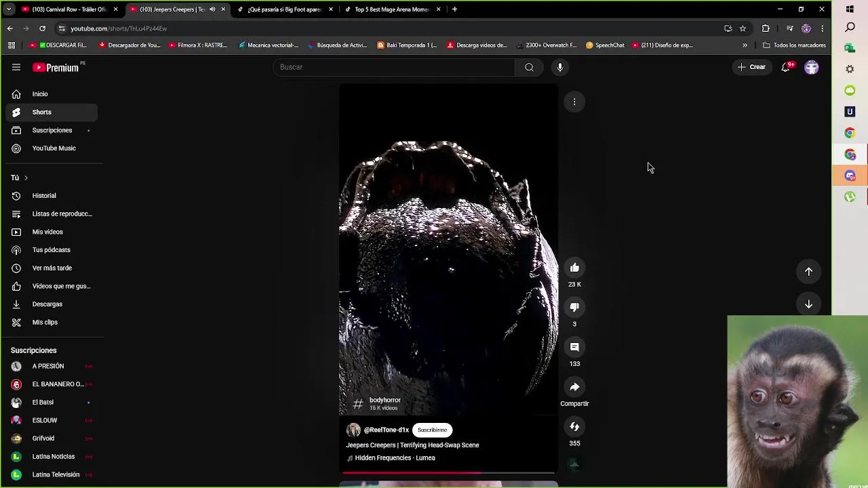The width and height of the screenshot is (868, 488).
Task: Open the @ReelTone-d1x channel link
Action: pos(387,430)
